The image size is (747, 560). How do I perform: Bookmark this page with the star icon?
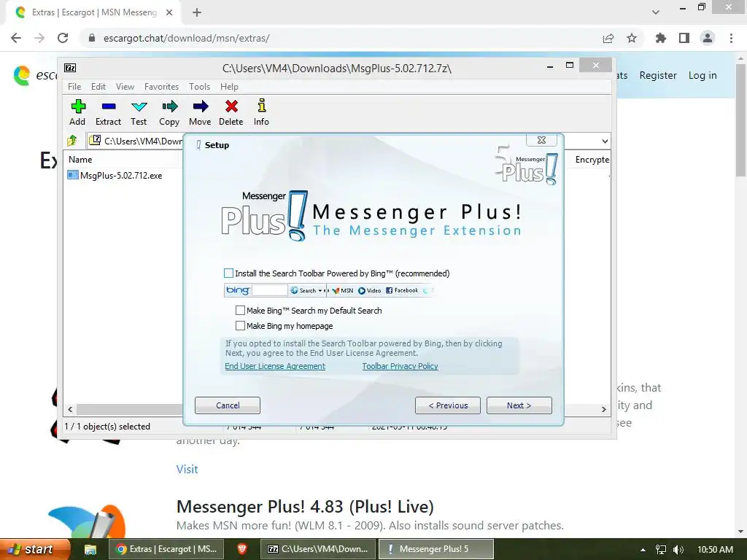632,38
